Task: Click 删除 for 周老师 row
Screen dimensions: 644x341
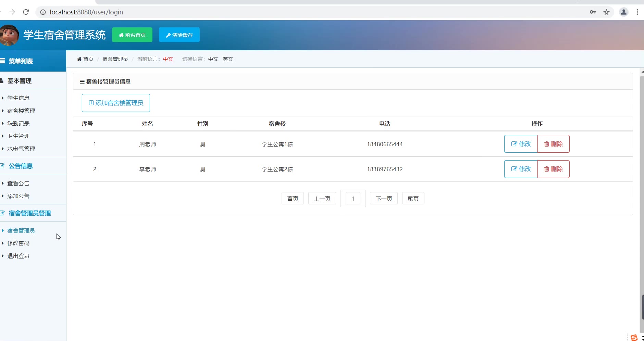Action: (554, 144)
